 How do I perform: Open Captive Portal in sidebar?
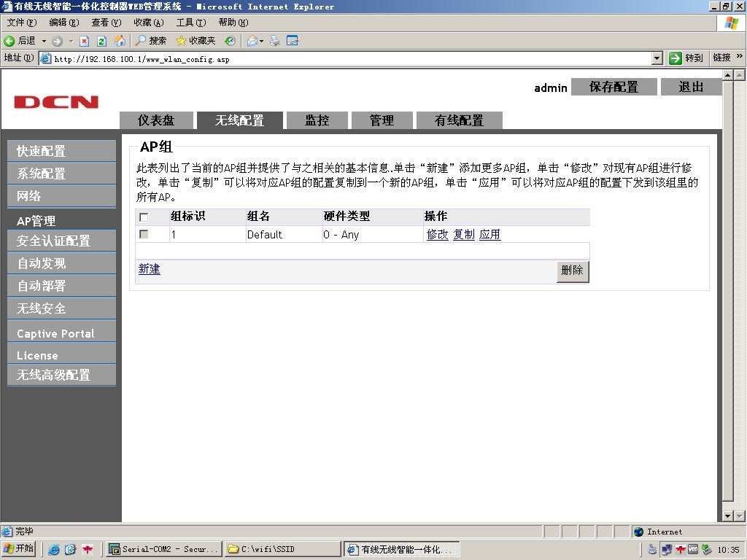tap(61, 333)
